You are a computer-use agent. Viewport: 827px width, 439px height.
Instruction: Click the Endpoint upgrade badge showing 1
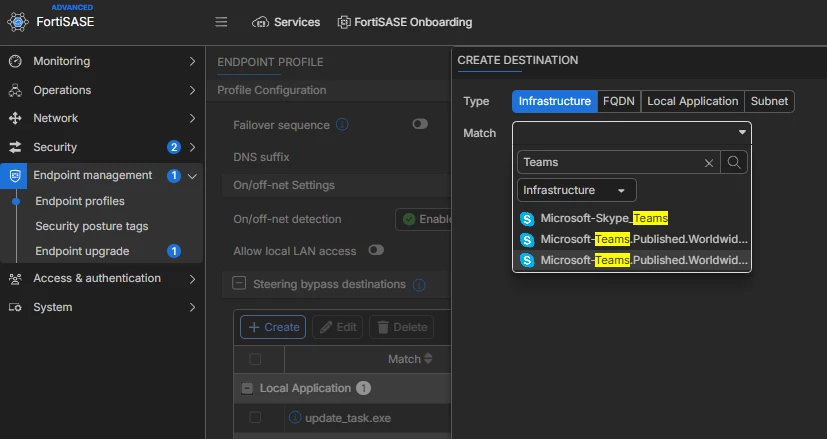click(174, 251)
